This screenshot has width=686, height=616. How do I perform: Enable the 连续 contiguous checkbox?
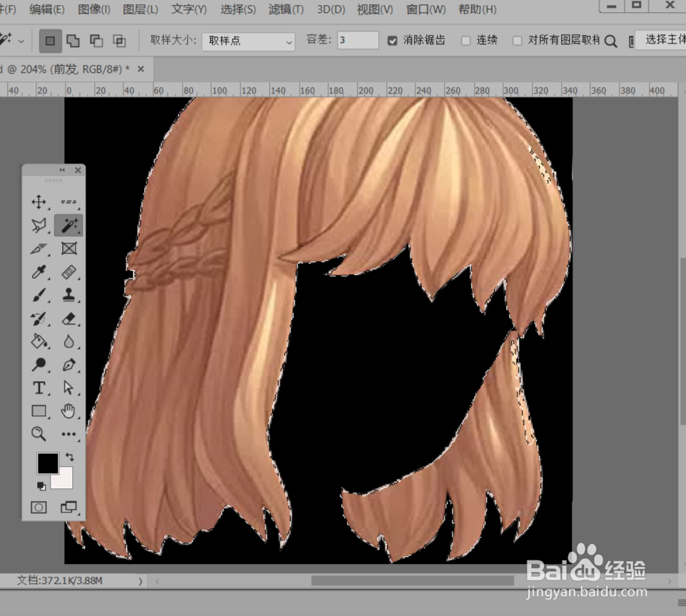pyautogui.click(x=466, y=41)
